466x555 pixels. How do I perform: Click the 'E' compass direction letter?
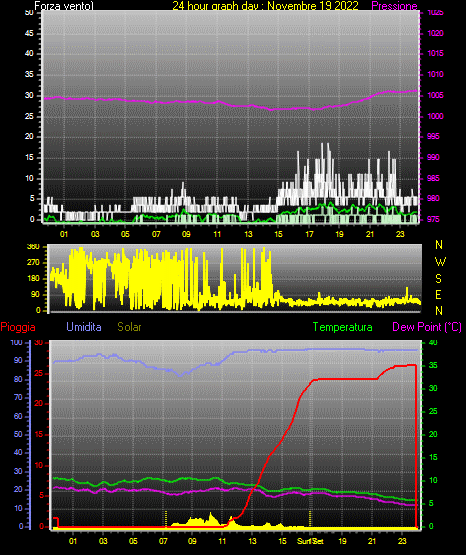click(438, 294)
